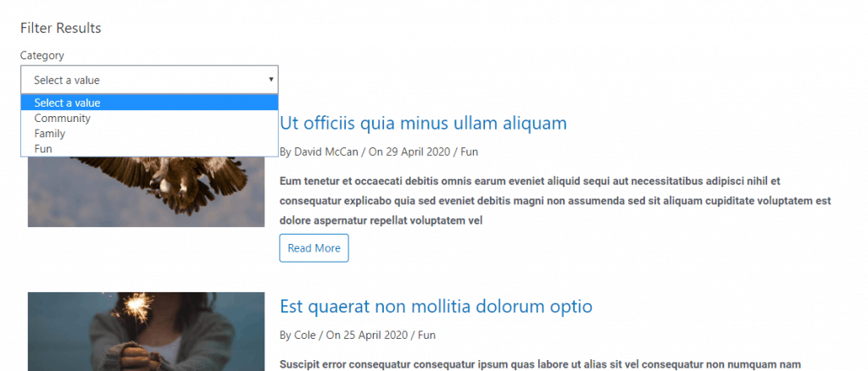Click the 25 April 2020 post date
868x371 pixels.
click(x=365, y=335)
